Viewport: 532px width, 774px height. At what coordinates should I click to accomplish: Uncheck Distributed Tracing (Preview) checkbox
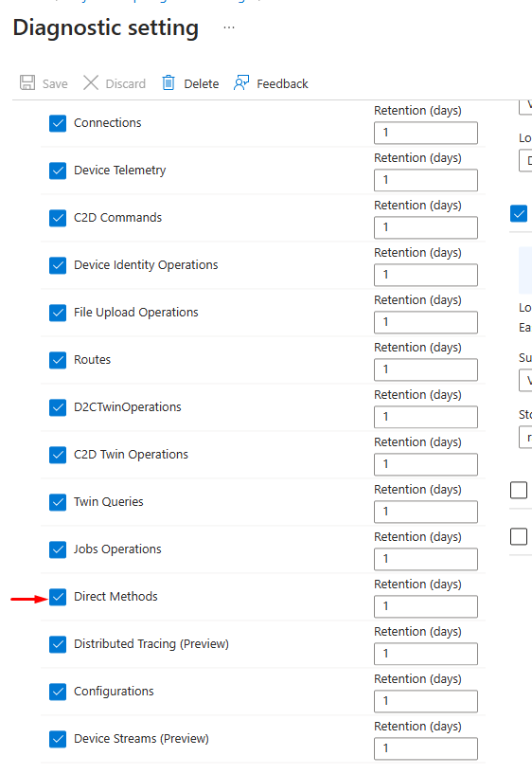coord(58,644)
